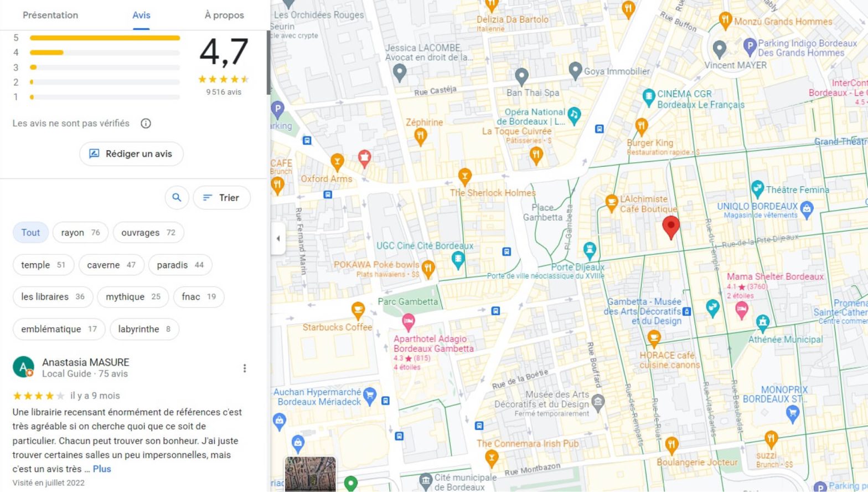Click the 4-star rating bar
Viewport: 868px width, 492px height.
pyautogui.click(x=105, y=53)
